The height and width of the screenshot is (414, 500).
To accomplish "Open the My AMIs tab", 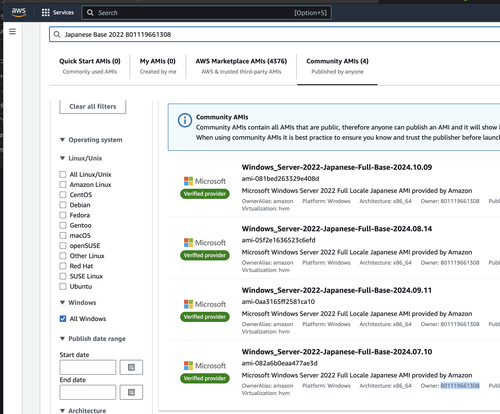I will [x=158, y=66].
